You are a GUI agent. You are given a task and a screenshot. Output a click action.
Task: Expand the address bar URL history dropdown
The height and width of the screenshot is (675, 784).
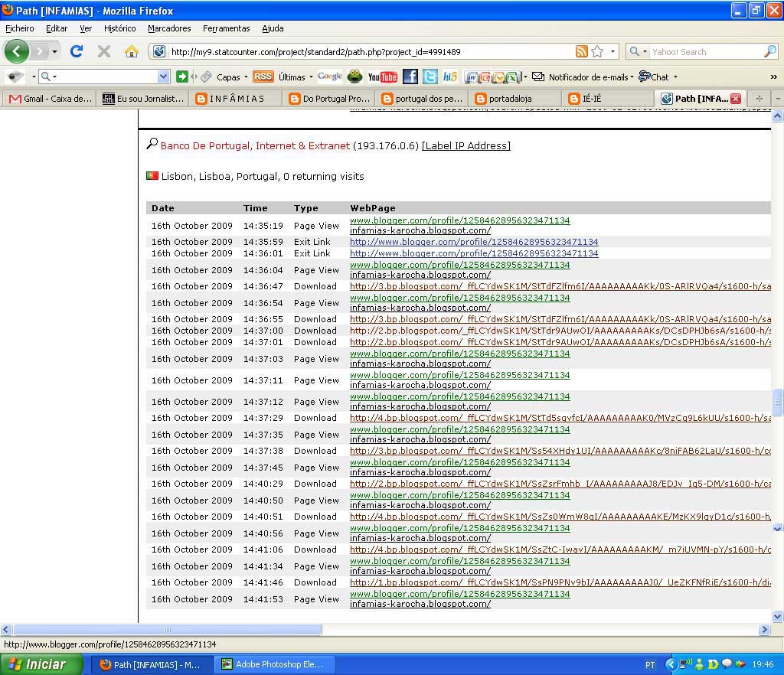[x=612, y=51]
